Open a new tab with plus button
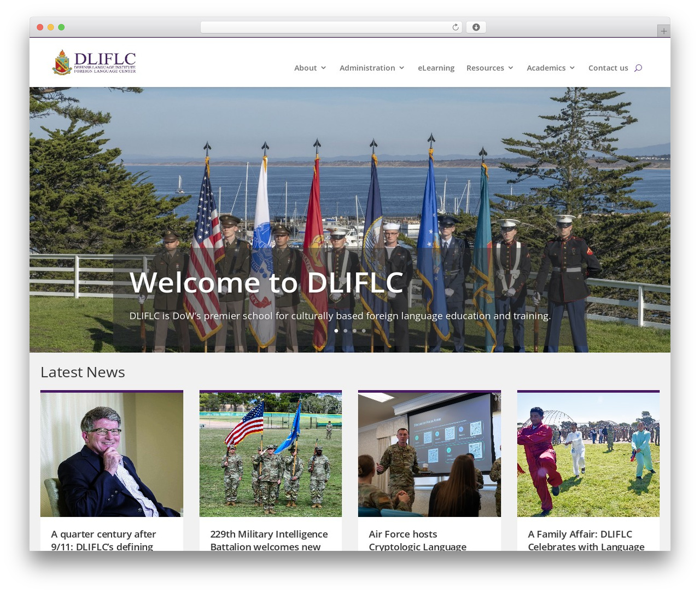Viewport: 700px width, 593px height. (x=663, y=31)
